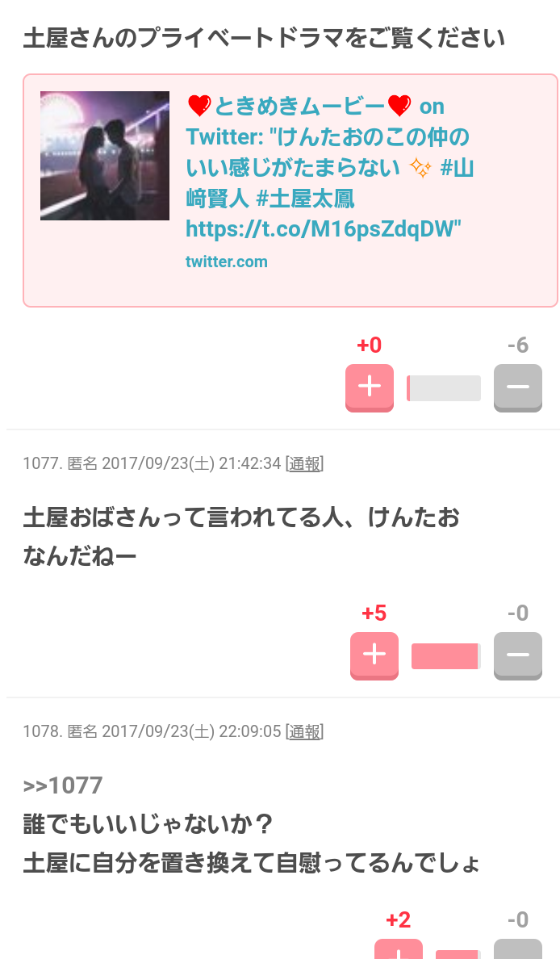
Task: Click plus button on comment 1077
Action: (374, 655)
